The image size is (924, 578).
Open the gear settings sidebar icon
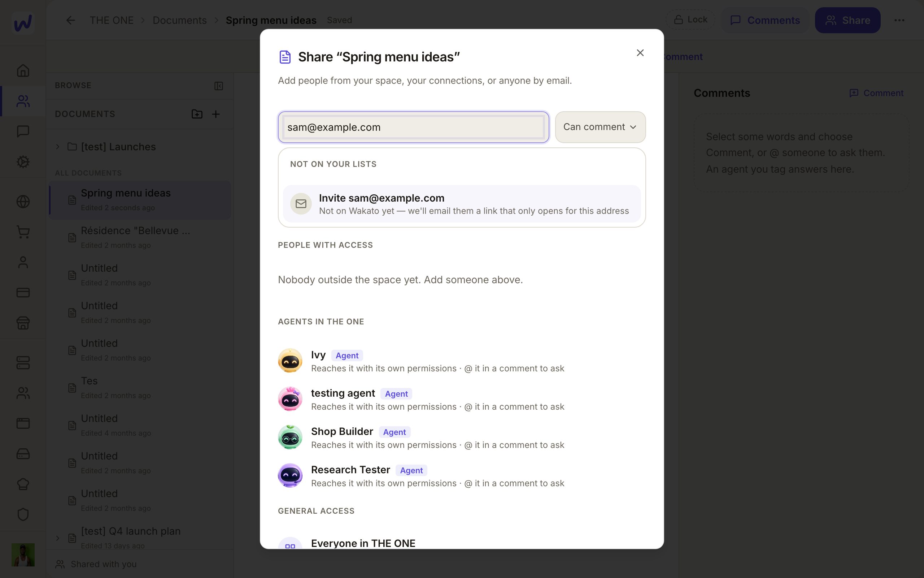coord(23,162)
